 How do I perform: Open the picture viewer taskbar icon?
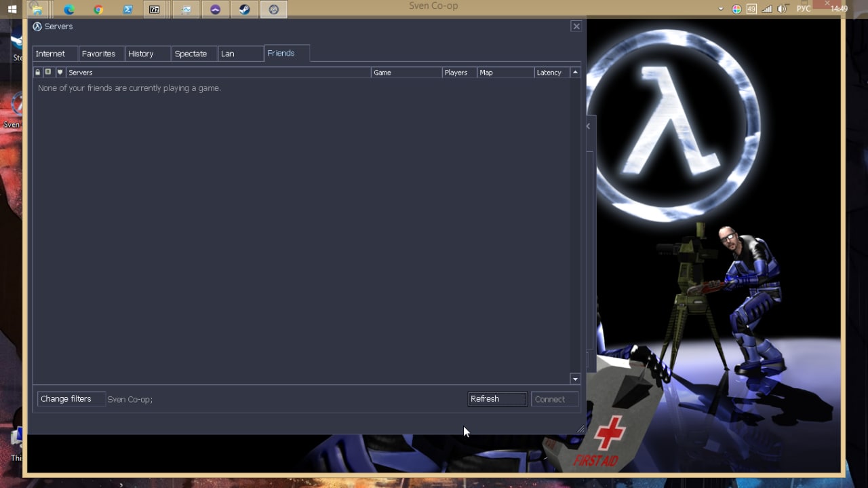(x=186, y=10)
